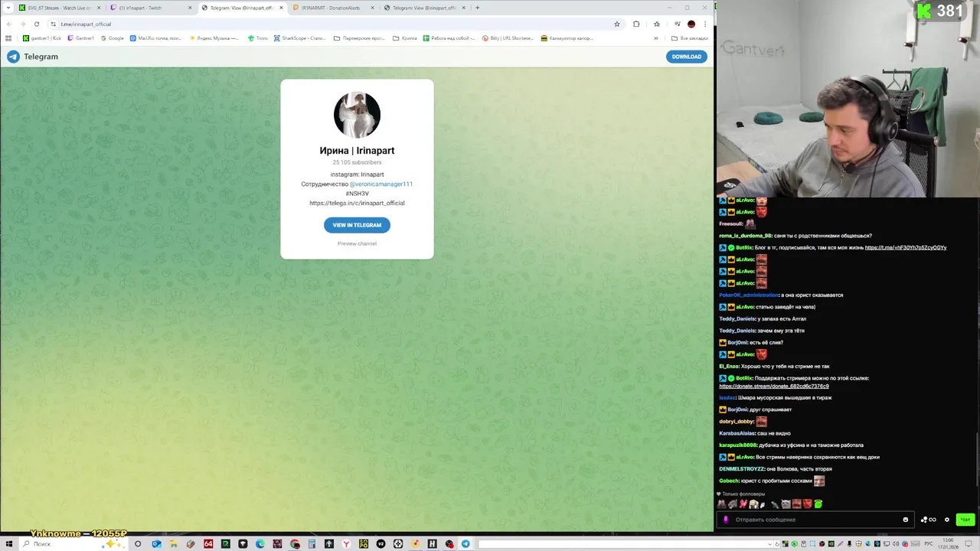Click the browser profile avatar icon
This screenshot has height=551, width=980.
(x=691, y=24)
